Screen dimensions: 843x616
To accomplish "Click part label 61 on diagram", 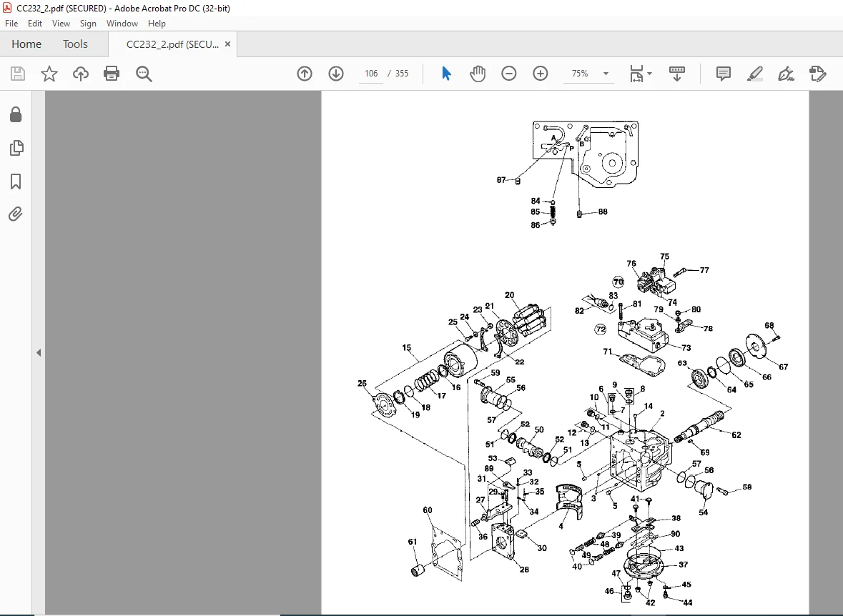I will 413,542.
